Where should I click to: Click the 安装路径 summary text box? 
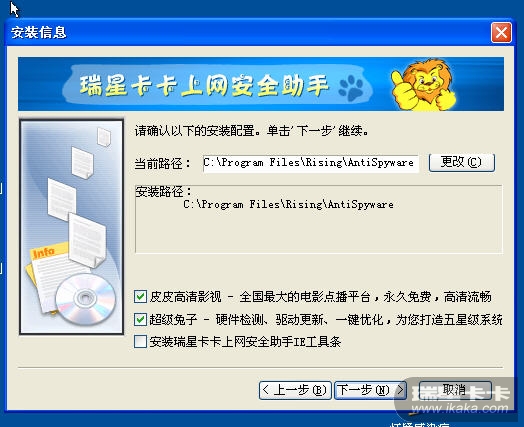pyautogui.click(x=318, y=219)
